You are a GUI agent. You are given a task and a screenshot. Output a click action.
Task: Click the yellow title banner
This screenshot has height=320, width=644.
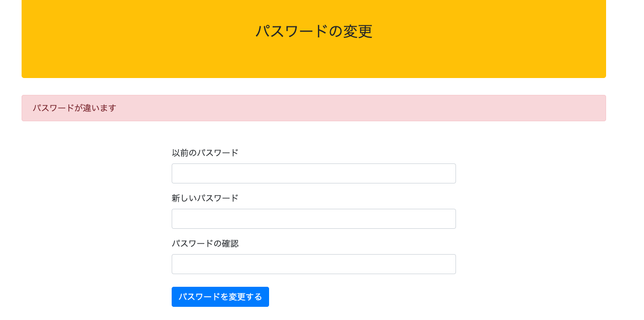pyautogui.click(x=313, y=39)
